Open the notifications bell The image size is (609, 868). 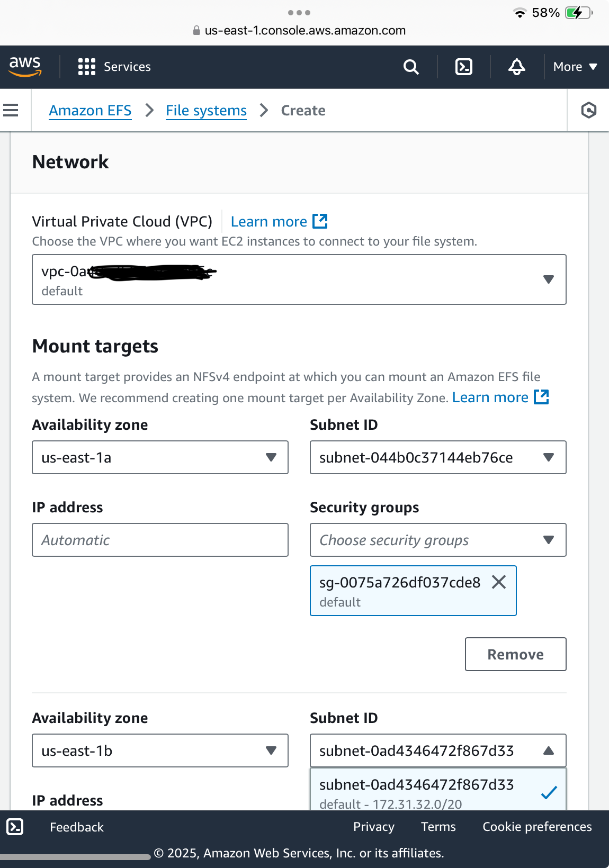(517, 67)
